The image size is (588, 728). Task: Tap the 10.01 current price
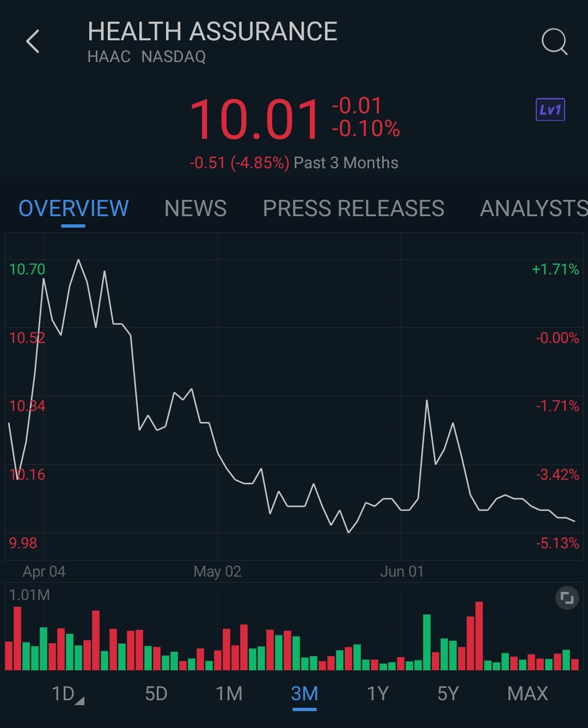(x=255, y=119)
